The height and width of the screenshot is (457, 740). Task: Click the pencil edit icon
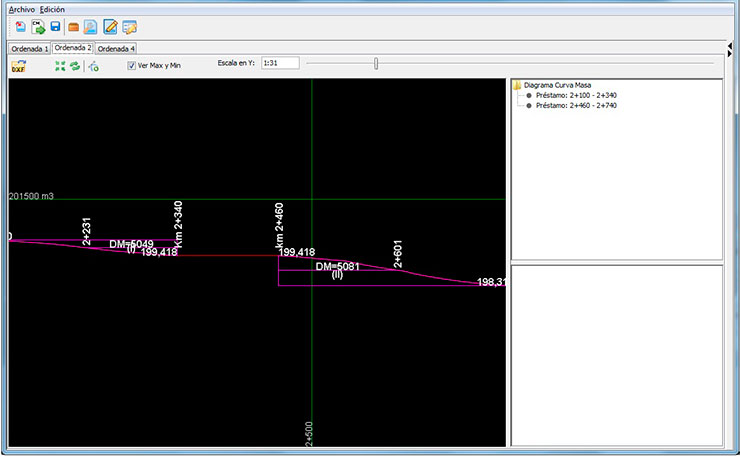110,27
